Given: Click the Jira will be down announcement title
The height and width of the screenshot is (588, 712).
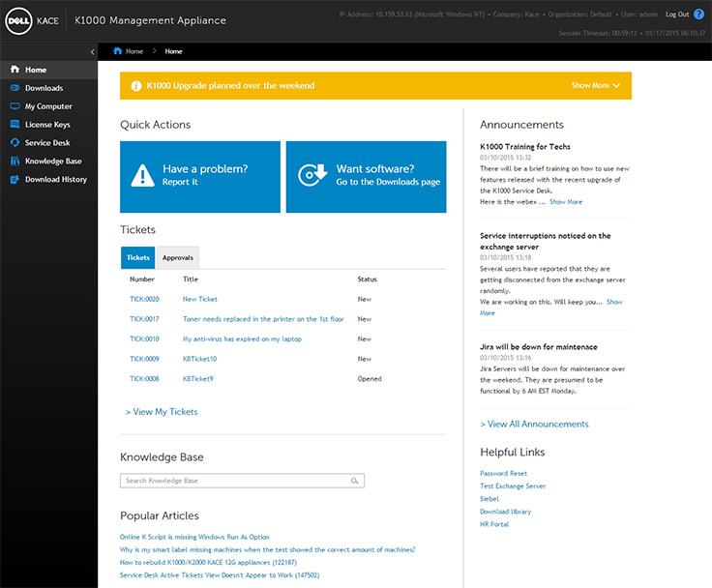Looking at the screenshot, I should (x=539, y=347).
